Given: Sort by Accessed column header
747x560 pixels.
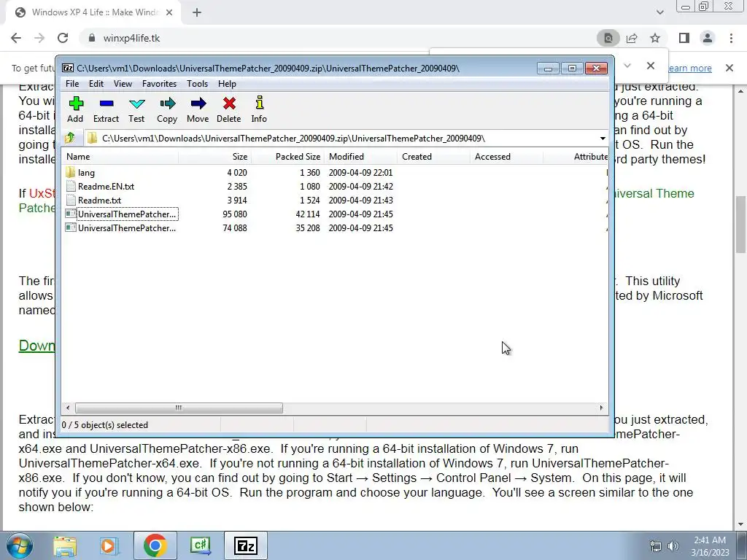Looking at the screenshot, I should click(506, 157).
